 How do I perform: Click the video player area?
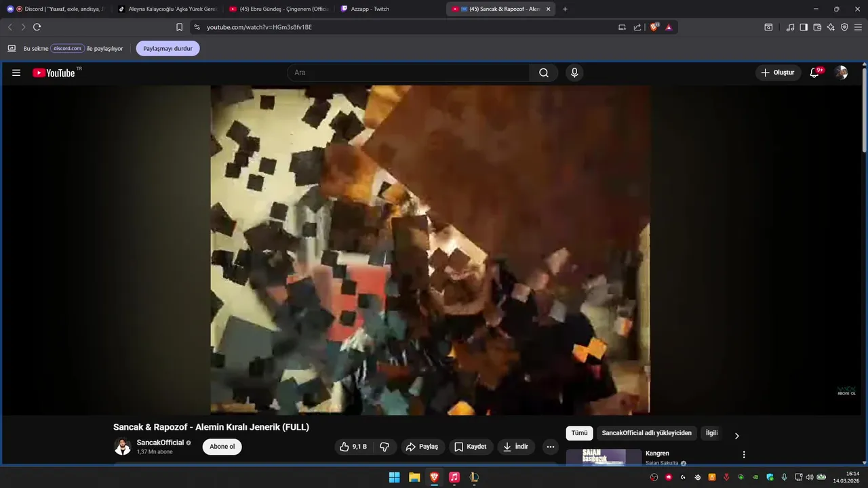click(x=430, y=250)
